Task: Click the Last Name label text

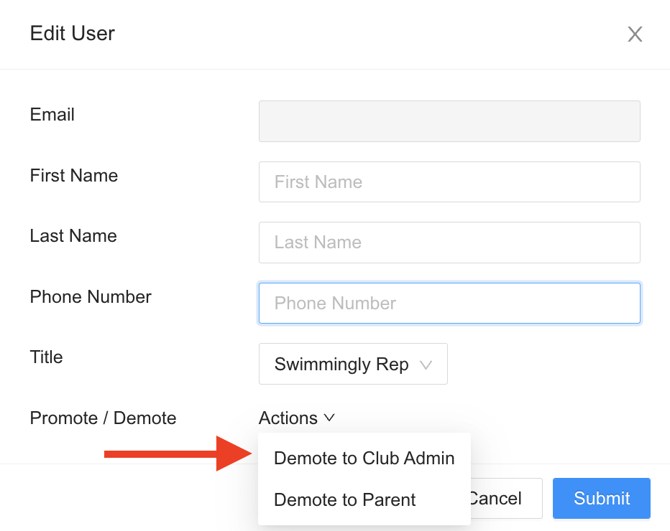Action: coord(73,236)
